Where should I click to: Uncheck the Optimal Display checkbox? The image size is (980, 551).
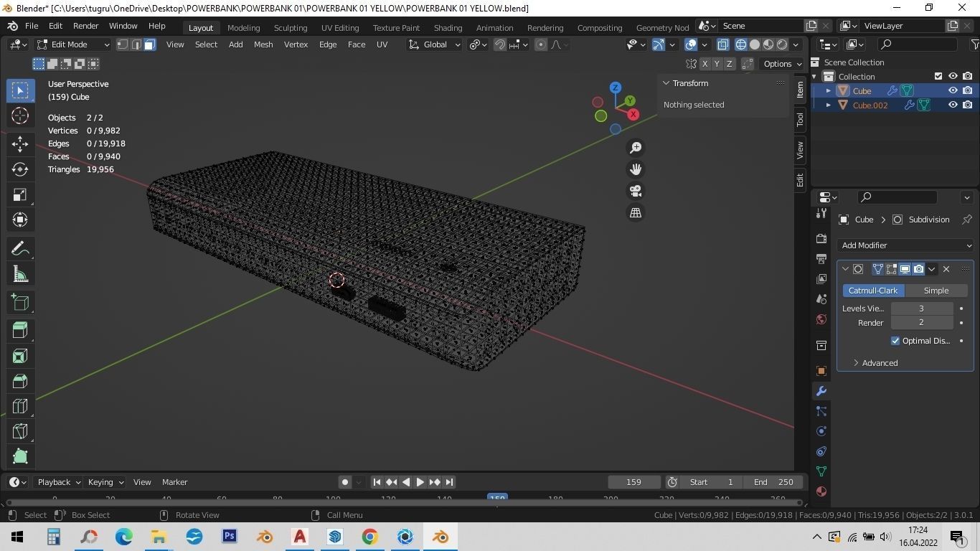click(895, 341)
